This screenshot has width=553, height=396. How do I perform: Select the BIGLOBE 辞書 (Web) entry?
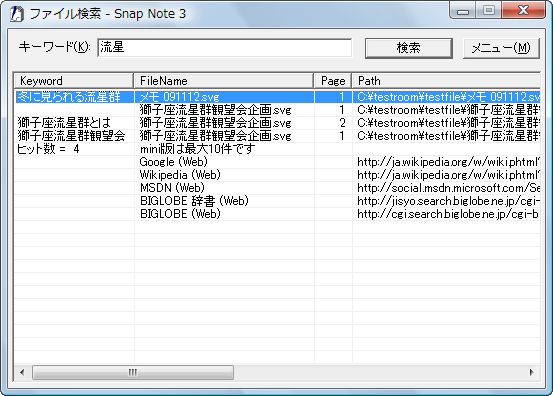tap(194, 201)
